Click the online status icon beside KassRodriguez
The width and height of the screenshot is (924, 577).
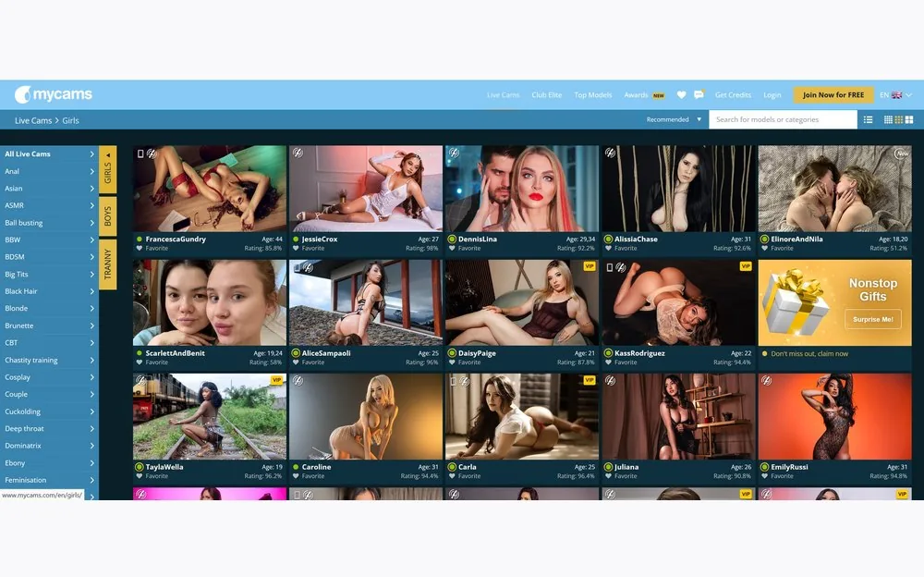tap(608, 353)
